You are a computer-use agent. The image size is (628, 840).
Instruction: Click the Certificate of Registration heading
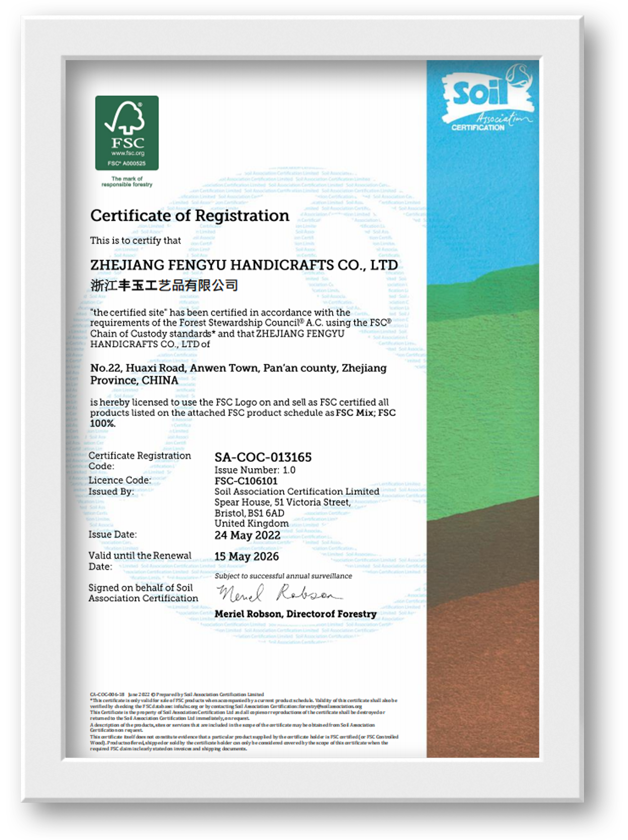coord(190,216)
